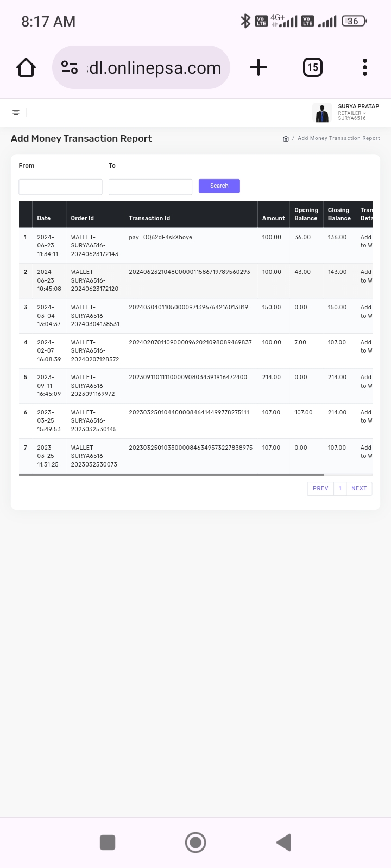This screenshot has height=868, width=391.
Task: Click the table horizontal scrollbar
Action: pos(171,475)
